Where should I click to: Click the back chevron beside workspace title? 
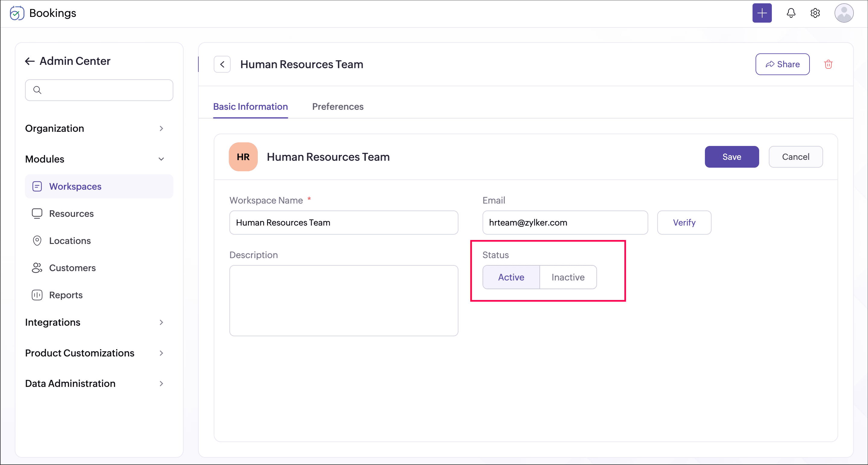[x=222, y=64]
